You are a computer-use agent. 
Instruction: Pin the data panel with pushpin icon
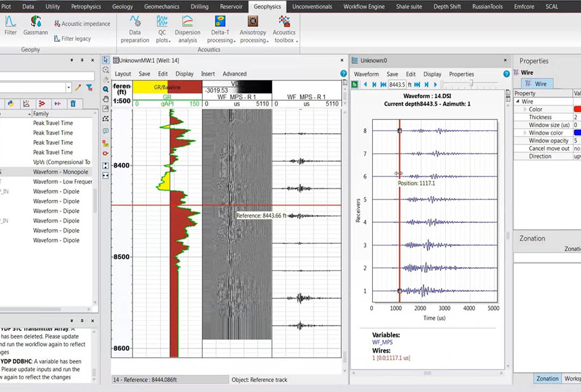82,60
